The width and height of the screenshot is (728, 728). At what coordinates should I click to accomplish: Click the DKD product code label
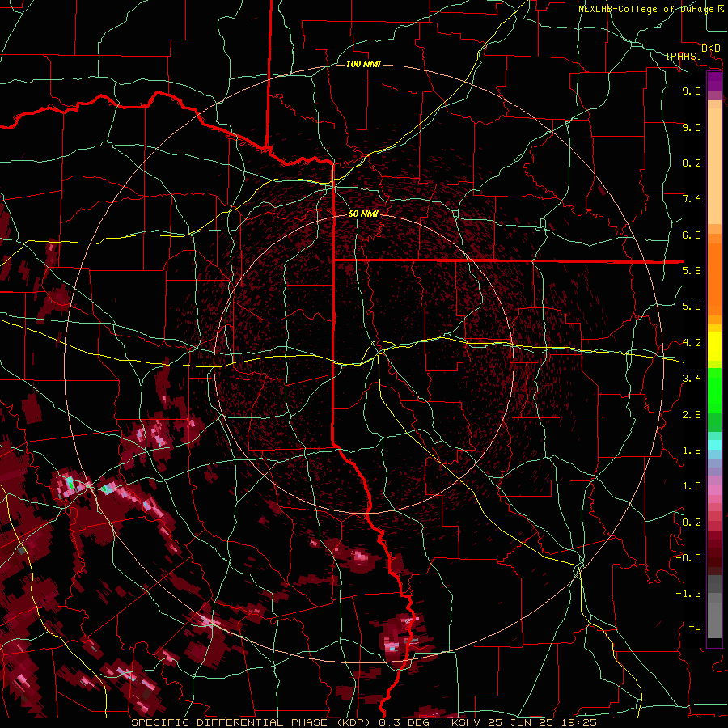pyautogui.click(x=710, y=49)
